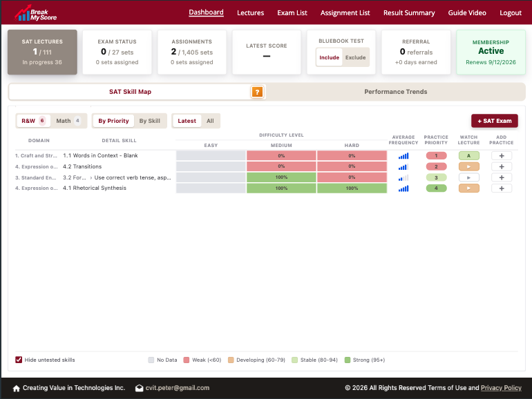Screen dimensions: 532x399
Task: Click priority badge 1
Action: 437,156
